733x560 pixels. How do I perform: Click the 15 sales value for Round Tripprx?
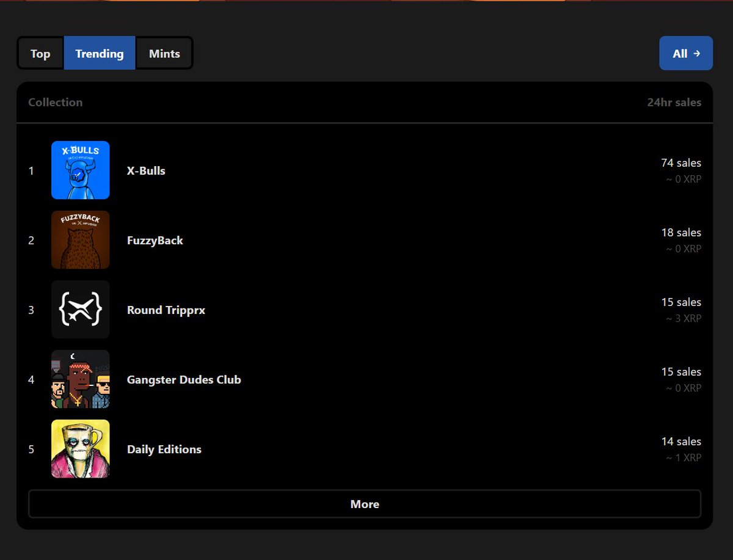point(681,302)
